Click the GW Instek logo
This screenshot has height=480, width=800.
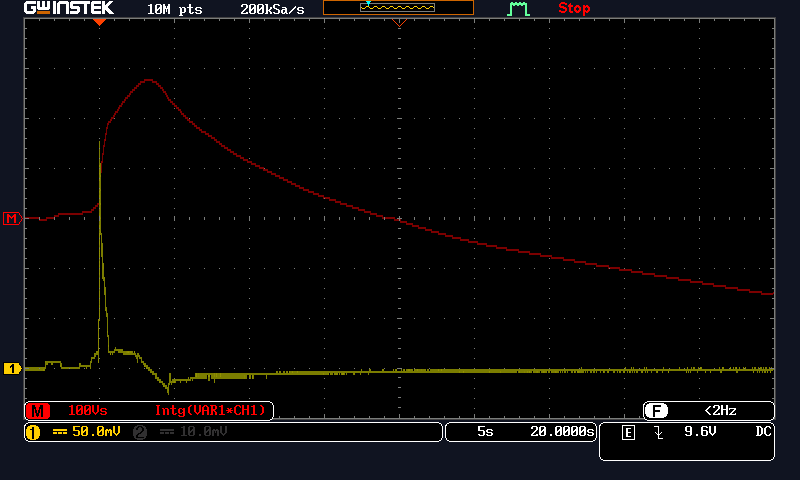point(69,8)
